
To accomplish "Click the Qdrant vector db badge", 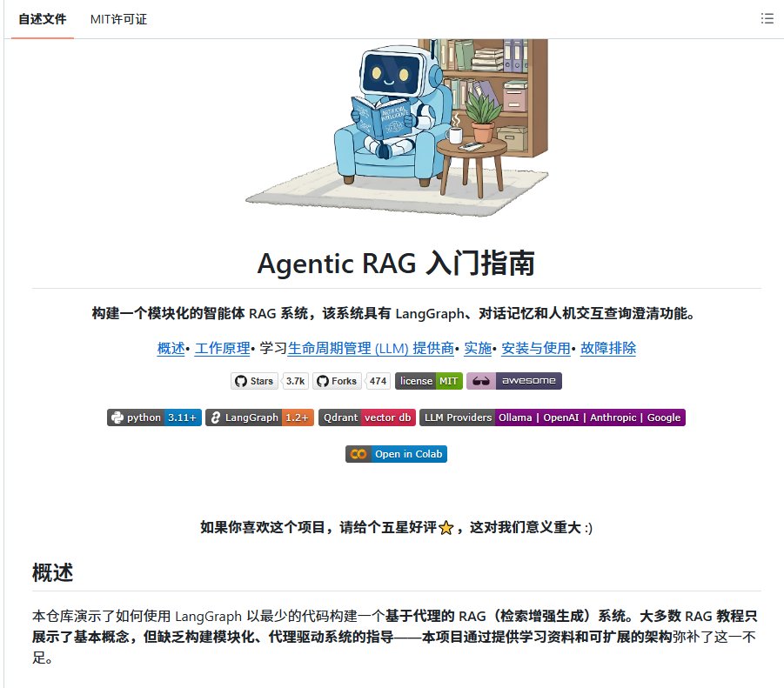I will [x=367, y=417].
